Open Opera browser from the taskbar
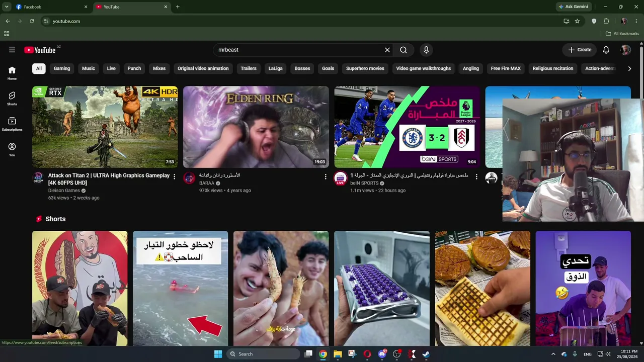This screenshot has height=362, width=644. (x=367, y=354)
